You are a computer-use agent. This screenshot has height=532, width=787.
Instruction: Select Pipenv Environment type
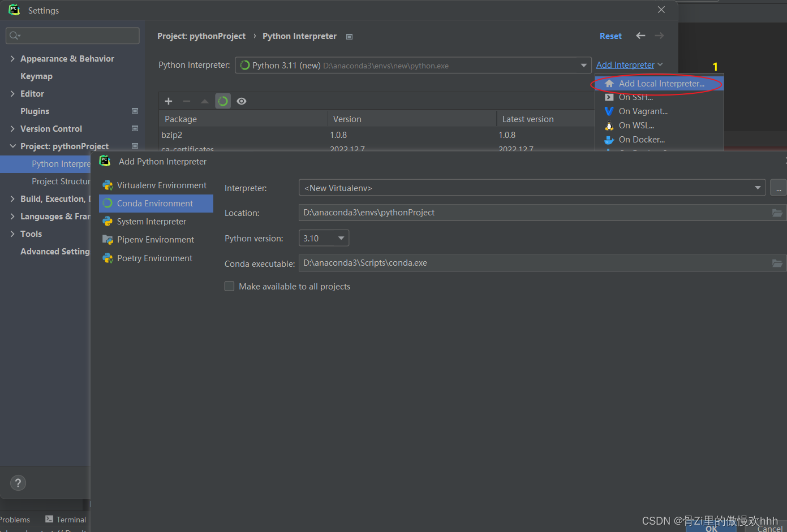click(156, 240)
